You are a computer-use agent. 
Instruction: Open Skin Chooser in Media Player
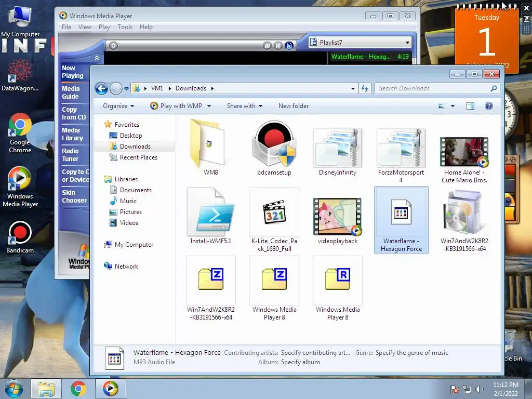[x=74, y=196]
